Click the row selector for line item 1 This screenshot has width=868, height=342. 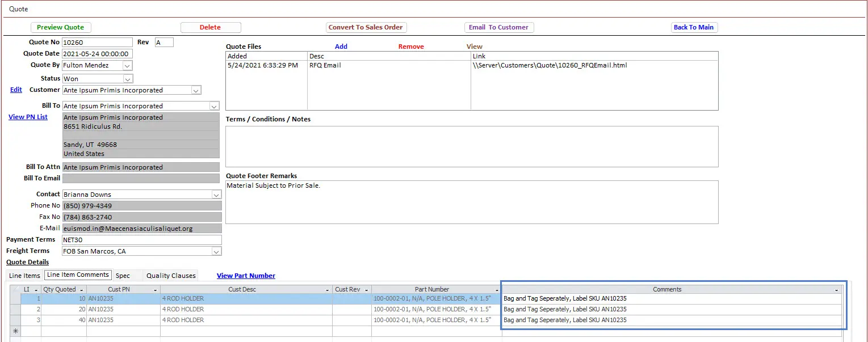click(16, 298)
